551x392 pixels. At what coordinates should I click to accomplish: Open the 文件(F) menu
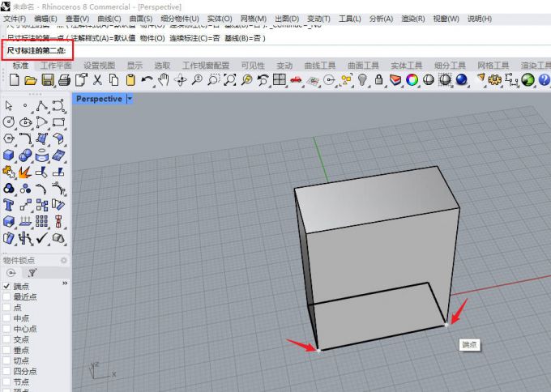pyautogui.click(x=15, y=19)
